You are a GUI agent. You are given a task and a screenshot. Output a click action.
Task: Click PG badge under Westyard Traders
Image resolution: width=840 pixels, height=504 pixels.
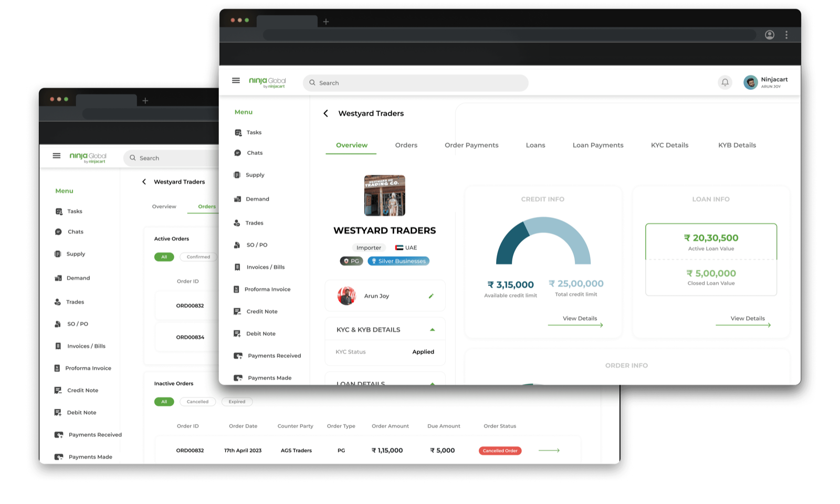pos(351,261)
